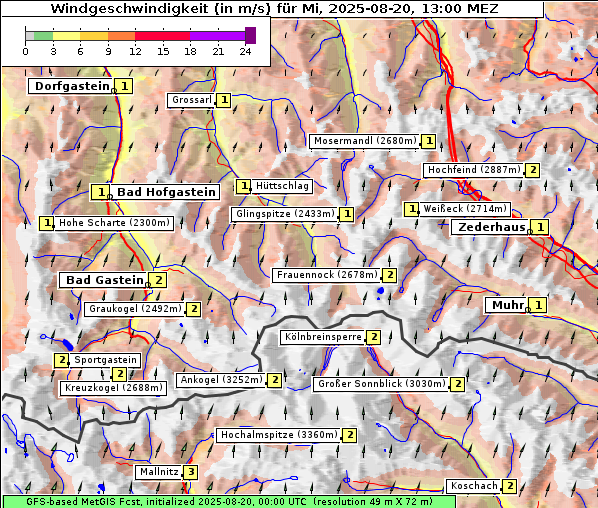Click the Bad Gastein wind value 2 badge
598x508 pixels.
tap(158, 280)
